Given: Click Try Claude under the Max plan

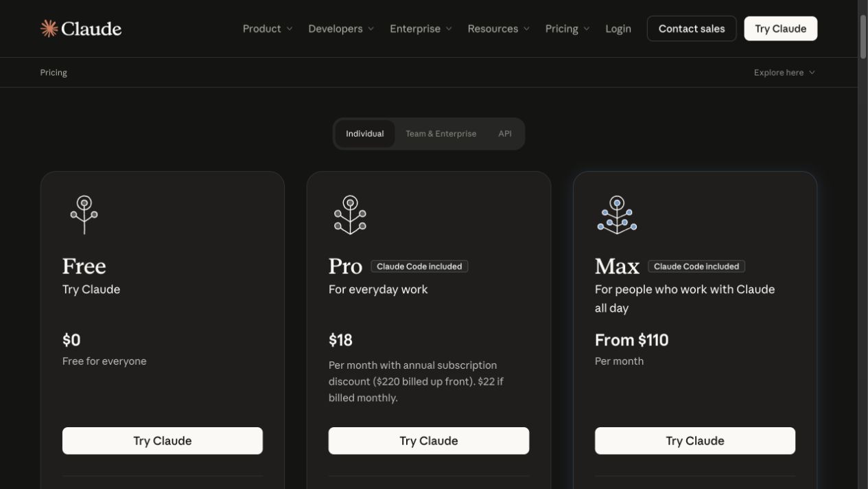Looking at the screenshot, I should [x=695, y=441].
